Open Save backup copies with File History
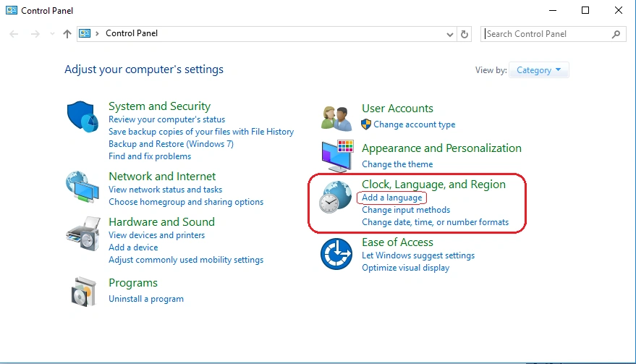The width and height of the screenshot is (636, 364). tap(201, 132)
